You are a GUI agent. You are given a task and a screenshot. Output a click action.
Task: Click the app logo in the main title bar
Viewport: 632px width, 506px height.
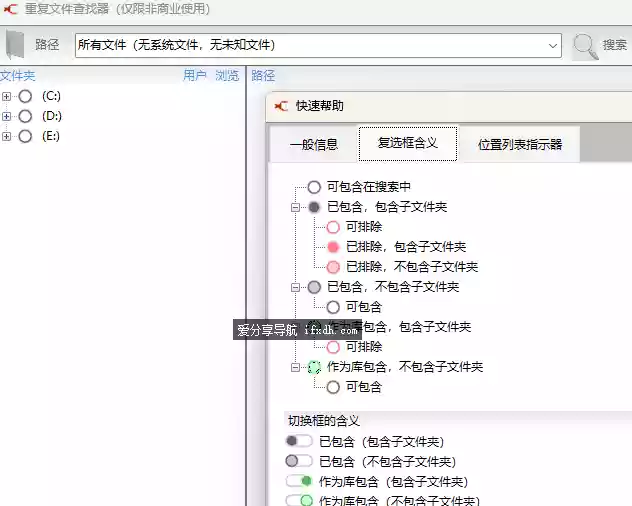tap(10, 8)
